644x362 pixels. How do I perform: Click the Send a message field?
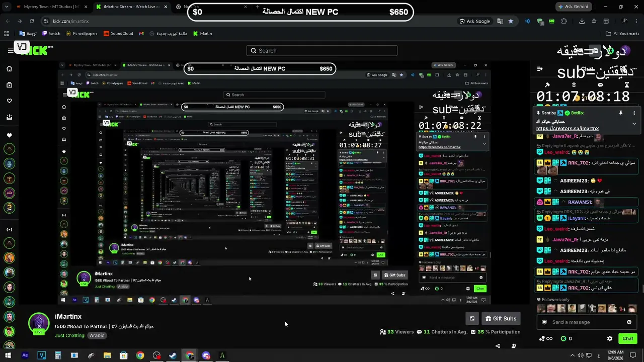pyautogui.click(x=587, y=322)
